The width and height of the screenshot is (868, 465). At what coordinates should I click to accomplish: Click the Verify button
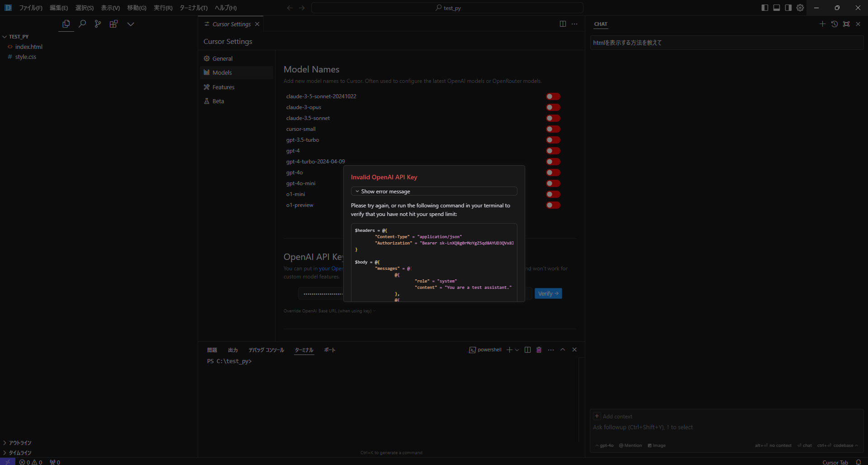tap(548, 293)
